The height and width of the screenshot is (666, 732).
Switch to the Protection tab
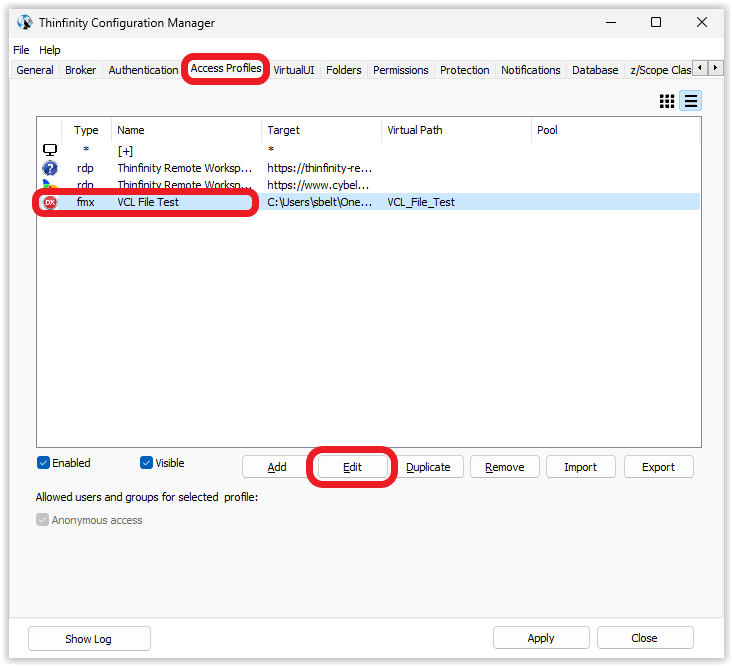(x=465, y=70)
